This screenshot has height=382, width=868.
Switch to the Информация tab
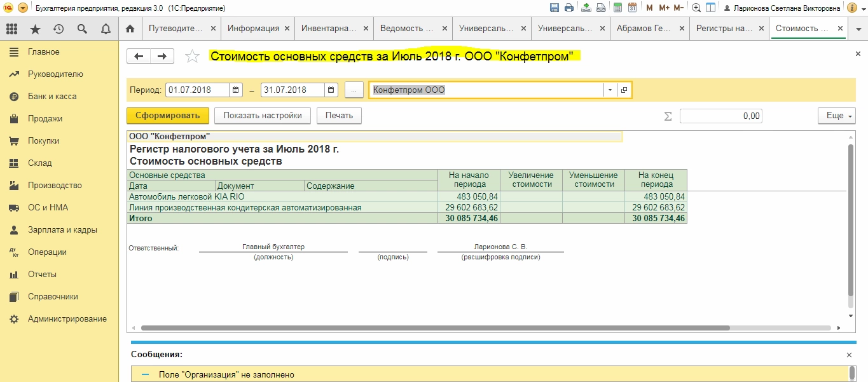click(x=254, y=29)
